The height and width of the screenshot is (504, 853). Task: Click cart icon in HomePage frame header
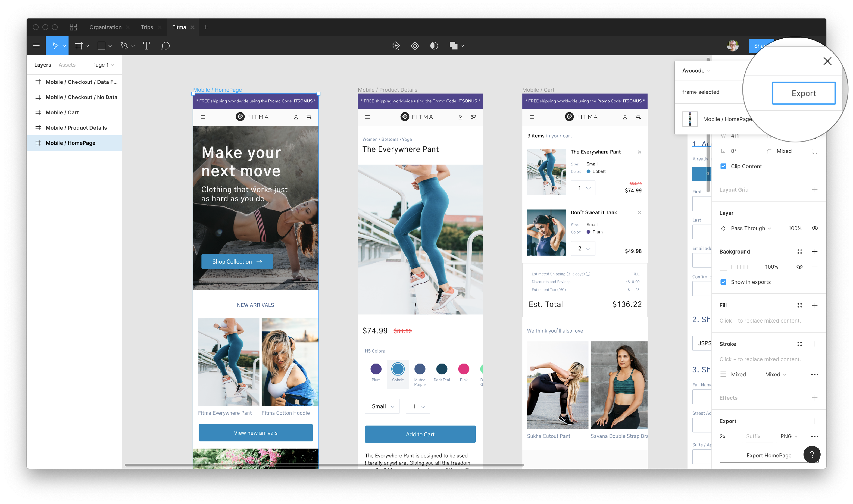point(309,117)
